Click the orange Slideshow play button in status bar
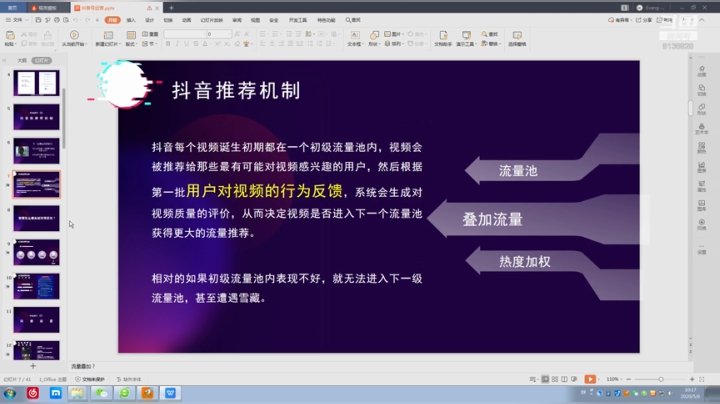Viewport: 720px width, 404px height. [590, 379]
